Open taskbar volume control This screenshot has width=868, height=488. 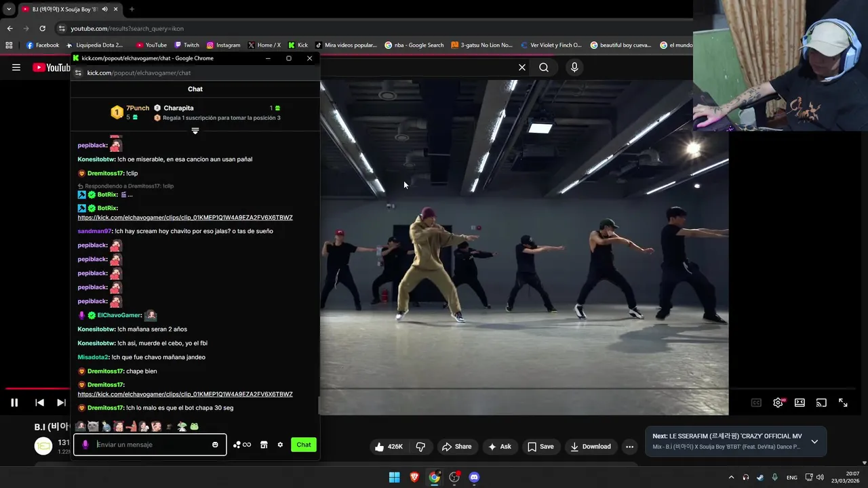(820, 477)
